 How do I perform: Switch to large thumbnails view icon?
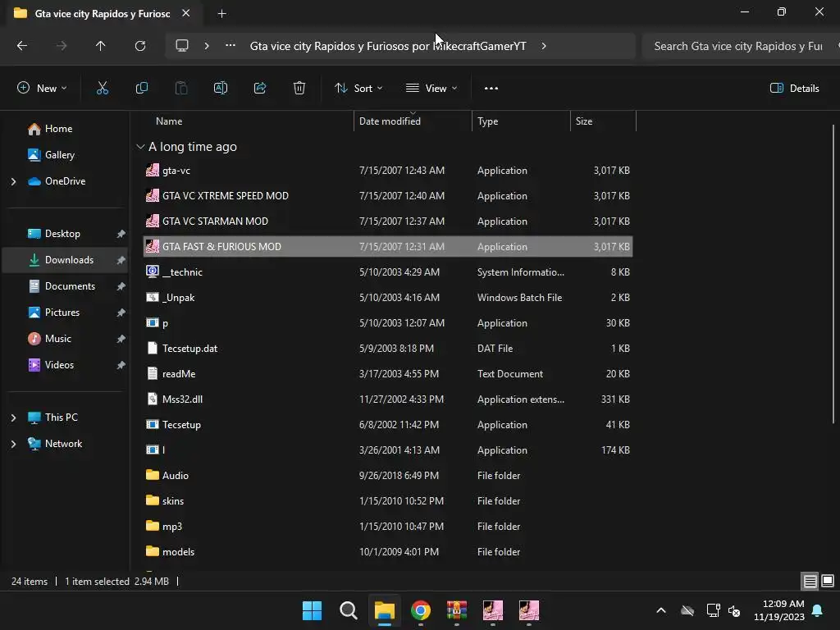pos(828,581)
